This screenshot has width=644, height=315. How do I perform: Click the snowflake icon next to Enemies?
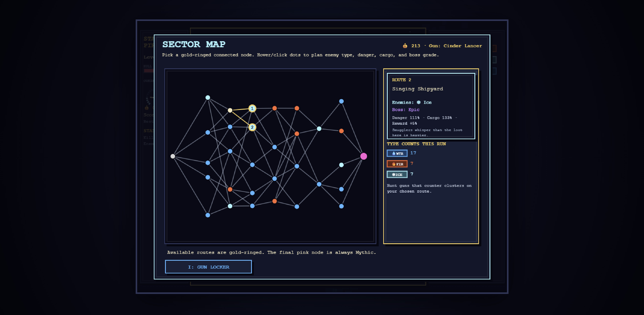[x=419, y=102]
